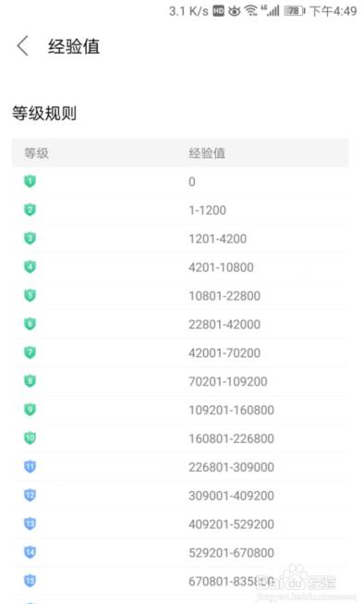This screenshot has width=364, height=604.
Task: Click the 1-1200 experience range
Action: point(207,210)
